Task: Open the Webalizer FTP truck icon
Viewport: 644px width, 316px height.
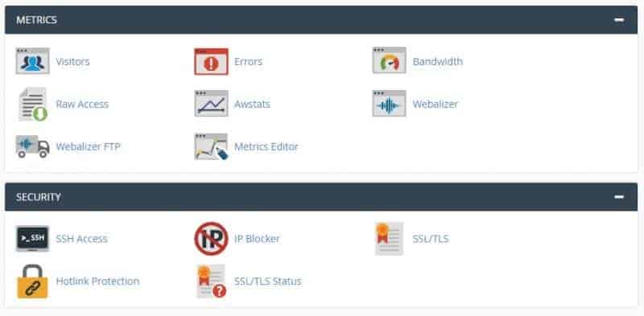Action: [x=32, y=146]
